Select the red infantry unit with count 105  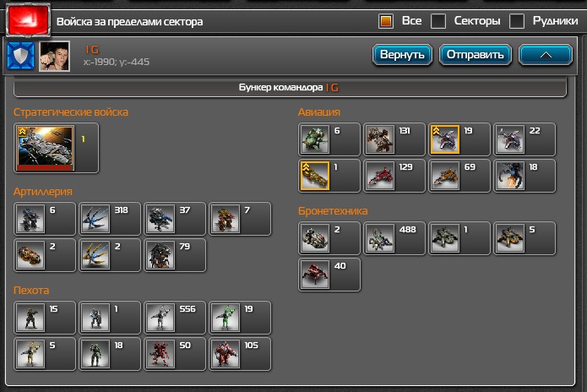pyautogui.click(x=240, y=354)
